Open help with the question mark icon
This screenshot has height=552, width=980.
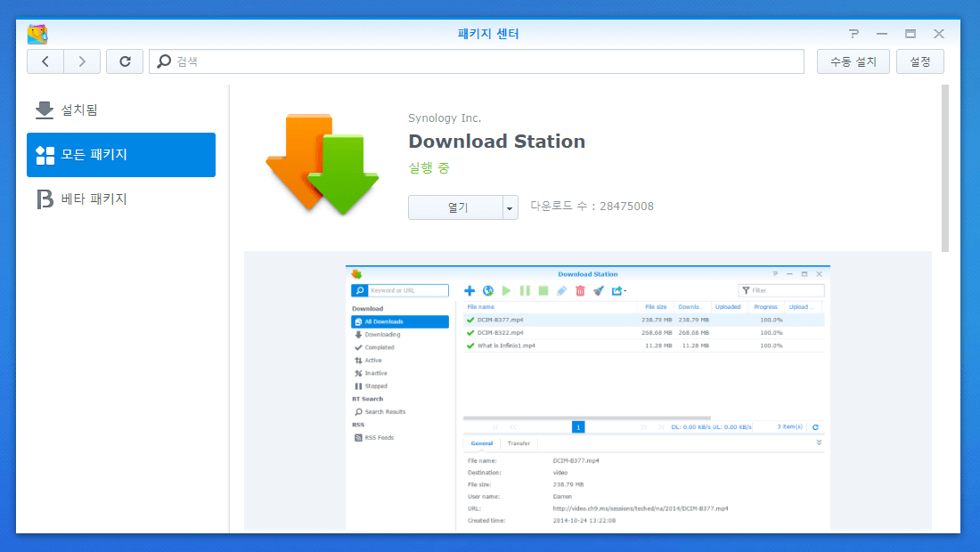[x=853, y=34]
